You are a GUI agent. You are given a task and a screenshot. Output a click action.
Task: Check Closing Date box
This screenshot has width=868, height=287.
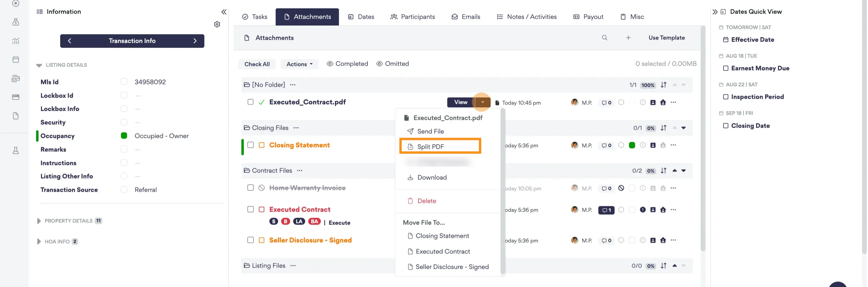[x=725, y=126]
